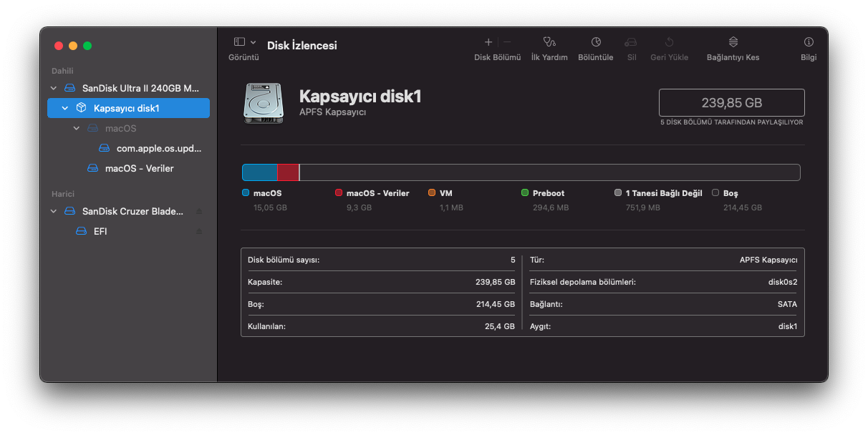Click Bağlantıyı Kes to unmount

click(x=732, y=44)
